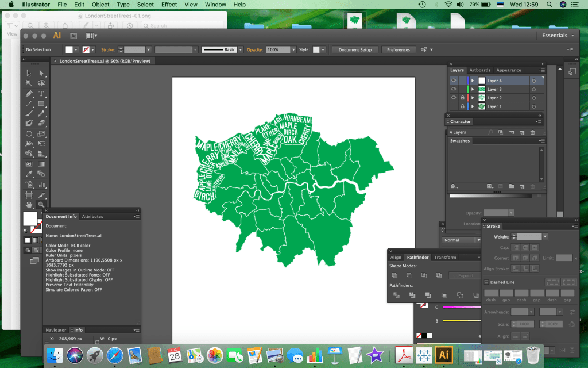
Task: Click the Preferences button
Action: pos(399,50)
